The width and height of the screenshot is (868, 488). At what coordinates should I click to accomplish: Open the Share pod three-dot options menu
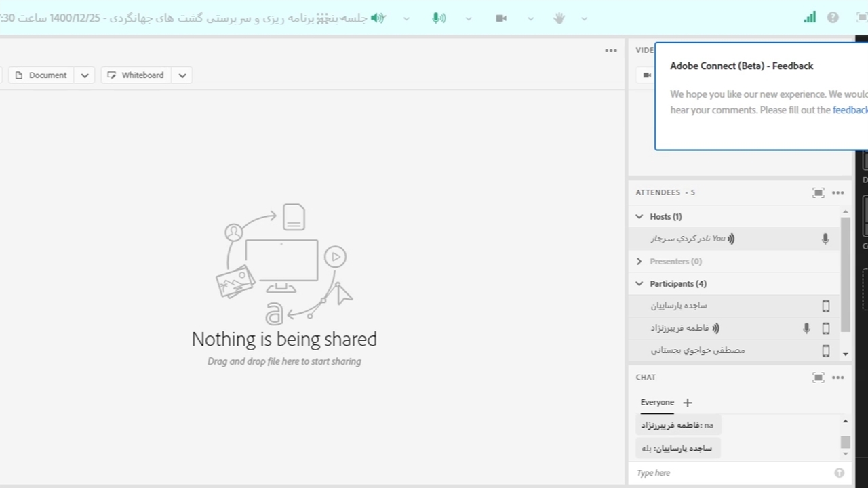611,50
